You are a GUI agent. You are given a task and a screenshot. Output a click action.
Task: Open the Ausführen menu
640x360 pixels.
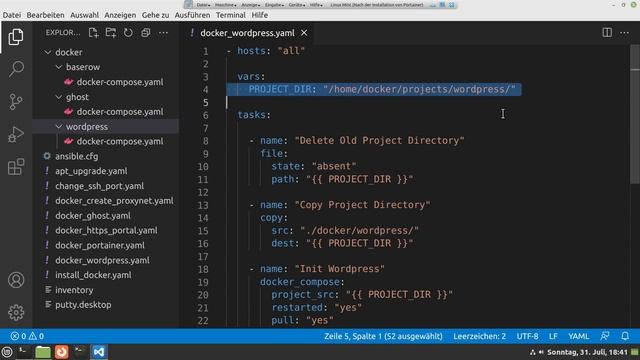(x=192, y=15)
